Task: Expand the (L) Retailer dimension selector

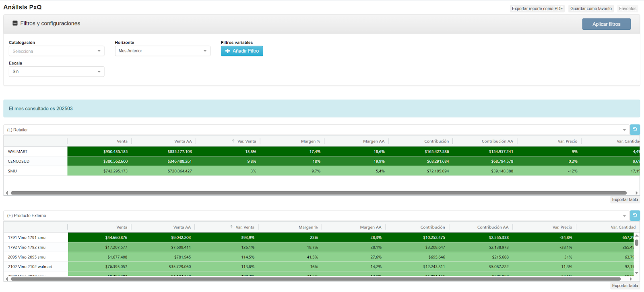Action: pyautogui.click(x=624, y=130)
